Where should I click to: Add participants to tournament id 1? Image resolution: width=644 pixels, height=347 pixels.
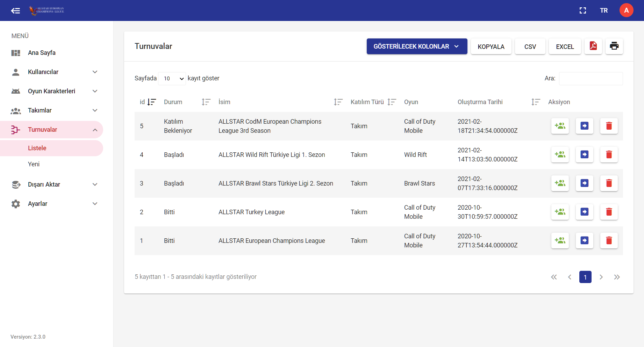tap(560, 240)
